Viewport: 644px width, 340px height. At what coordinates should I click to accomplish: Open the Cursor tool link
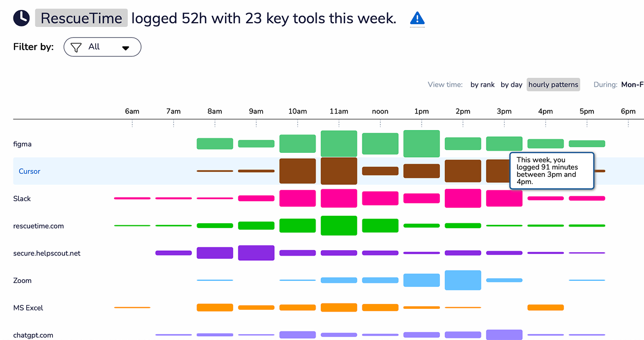click(30, 171)
